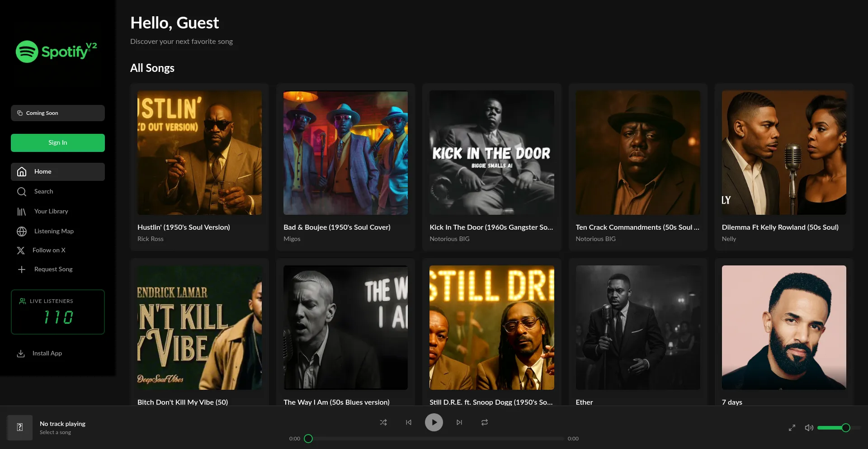Toggle shuffle playback mode
868x449 pixels.
click(383, 422)
